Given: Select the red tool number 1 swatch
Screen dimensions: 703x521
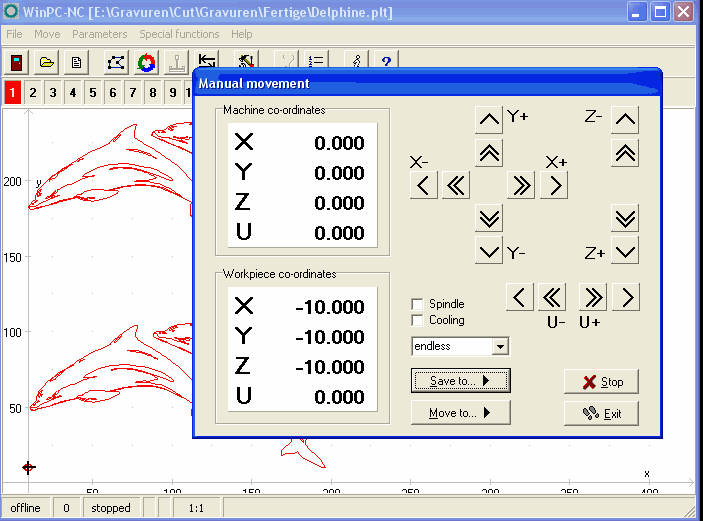Looking at the screenshot, I should pyautogui.click(x=12, y=93).
